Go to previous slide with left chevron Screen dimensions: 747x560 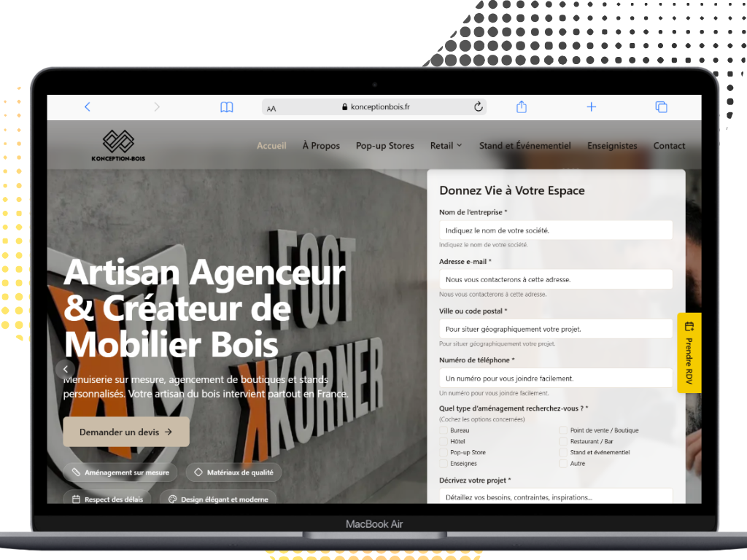[x=66, y=369]
